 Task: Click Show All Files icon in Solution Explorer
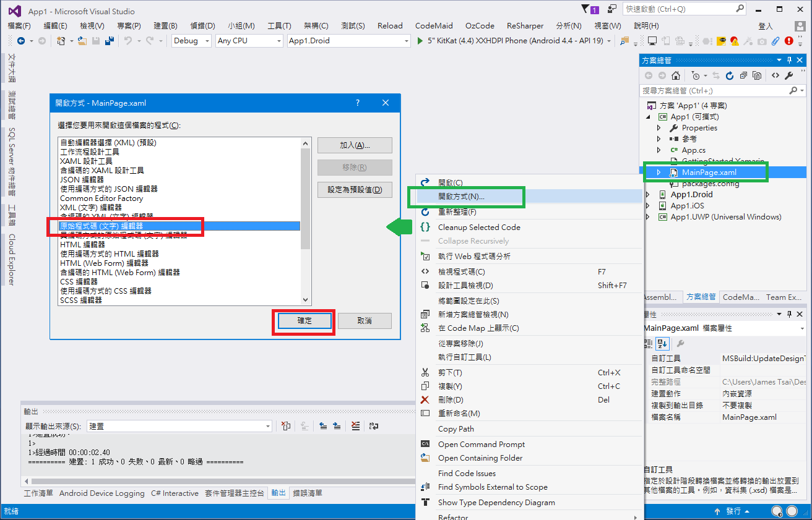click(758, 75)
